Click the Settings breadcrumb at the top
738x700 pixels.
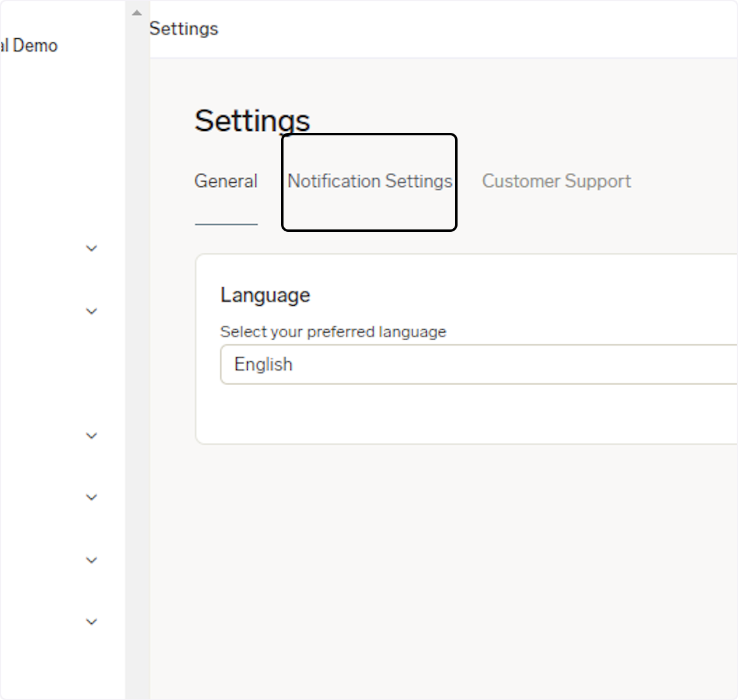point(183,28)
